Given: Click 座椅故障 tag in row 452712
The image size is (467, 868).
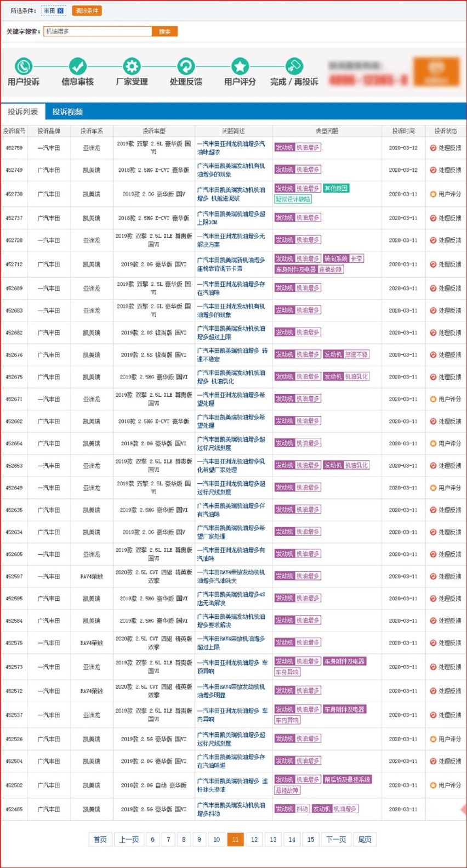Looking at the screenshot, I should (331, 269).
